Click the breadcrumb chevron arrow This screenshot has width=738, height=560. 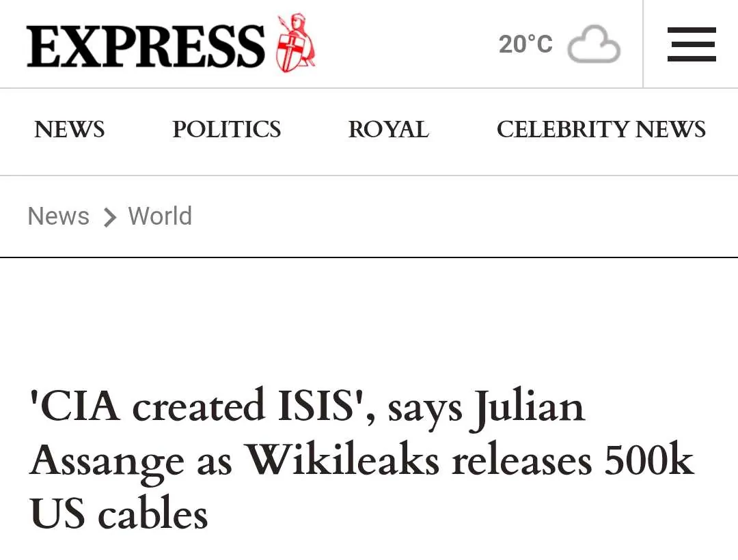[x=109, y=217]
